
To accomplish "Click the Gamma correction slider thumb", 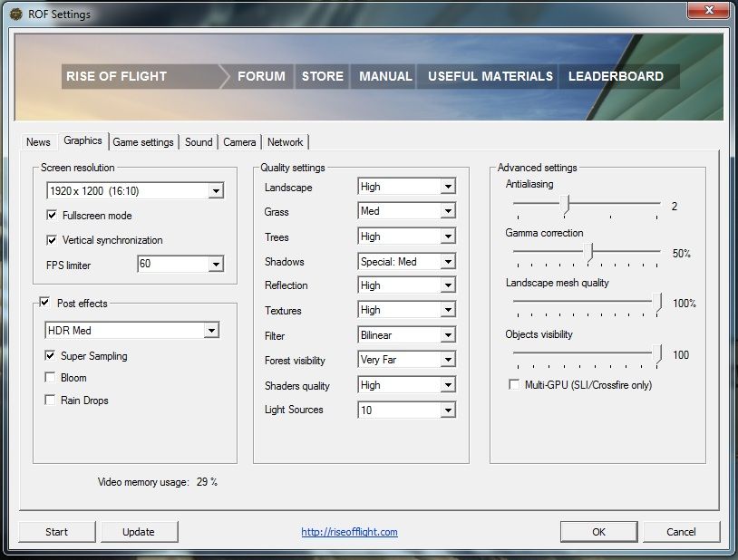I will (x=588, y=252).
